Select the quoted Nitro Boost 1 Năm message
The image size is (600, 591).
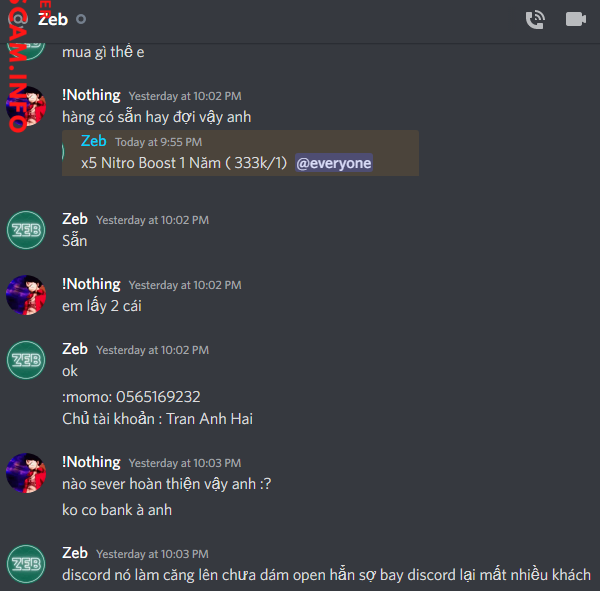point(241,153)
